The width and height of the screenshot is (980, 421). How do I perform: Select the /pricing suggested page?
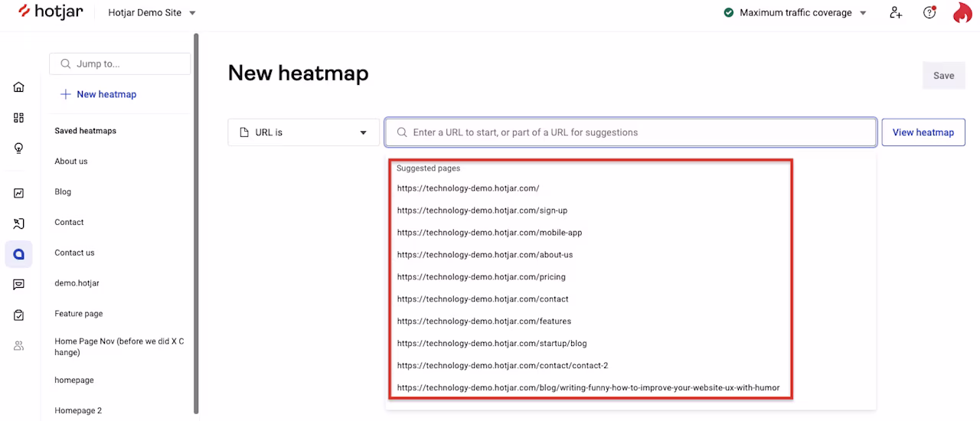[481, 277]
